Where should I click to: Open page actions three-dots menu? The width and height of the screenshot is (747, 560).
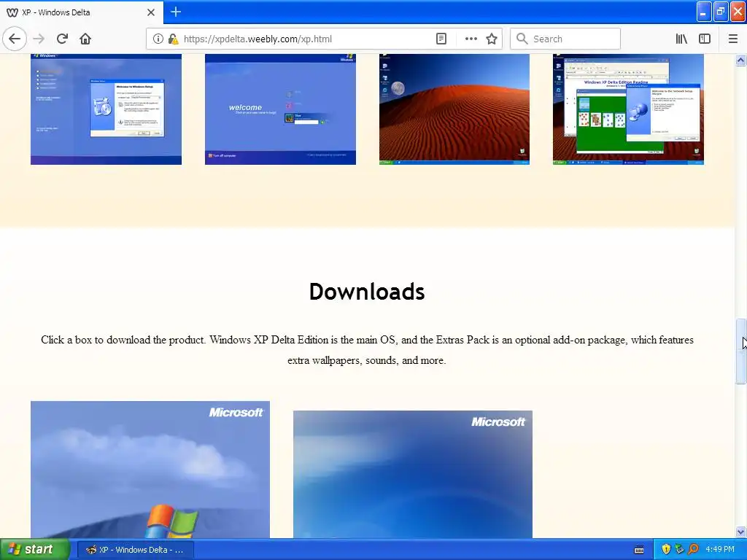click(471, 39)
